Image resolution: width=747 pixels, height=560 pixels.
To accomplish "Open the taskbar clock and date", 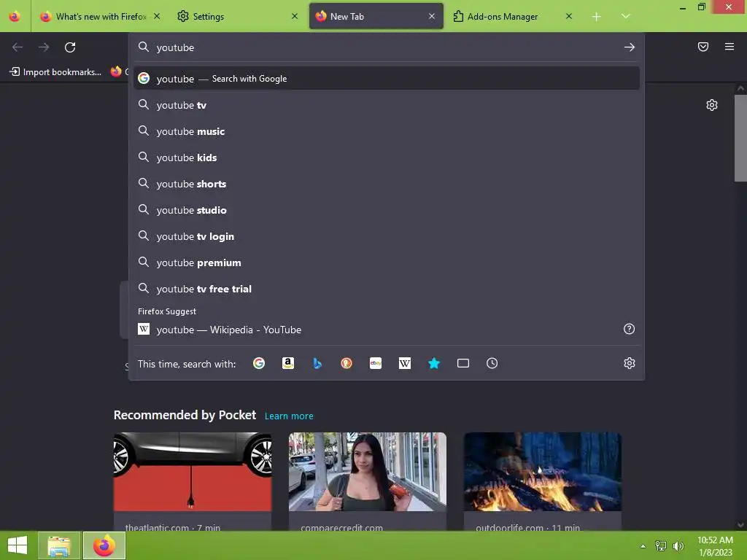I will click(x=715, y=546).
